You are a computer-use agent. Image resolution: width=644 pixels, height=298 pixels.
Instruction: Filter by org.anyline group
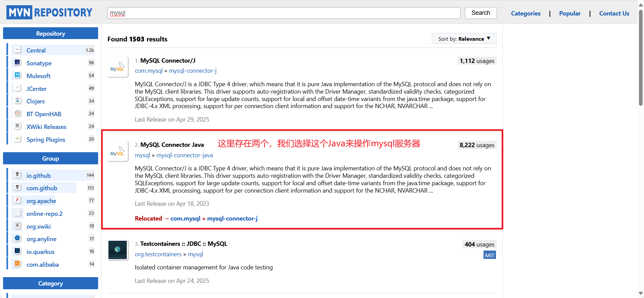[41, 239]
